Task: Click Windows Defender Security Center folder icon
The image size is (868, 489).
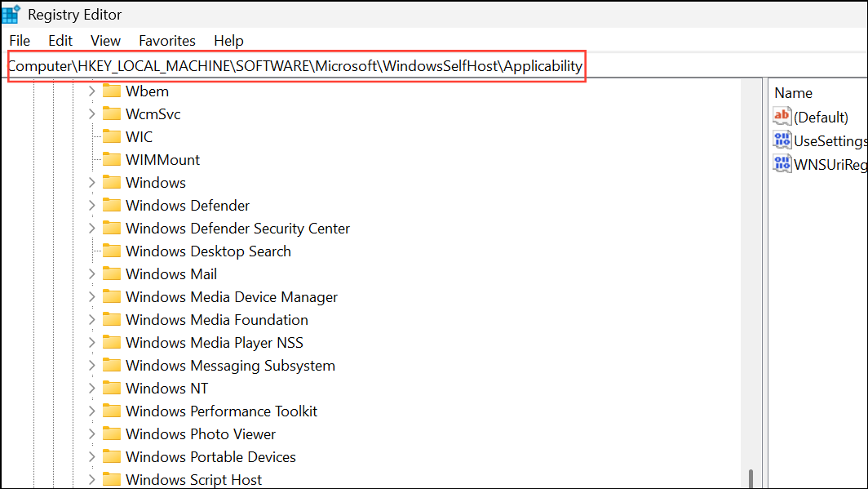Action: click(112, 228)
